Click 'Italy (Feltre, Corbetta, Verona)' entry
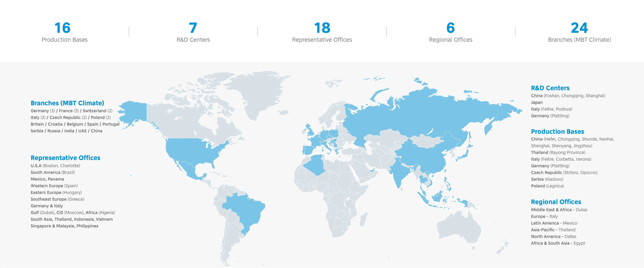 tap(561, 159)
